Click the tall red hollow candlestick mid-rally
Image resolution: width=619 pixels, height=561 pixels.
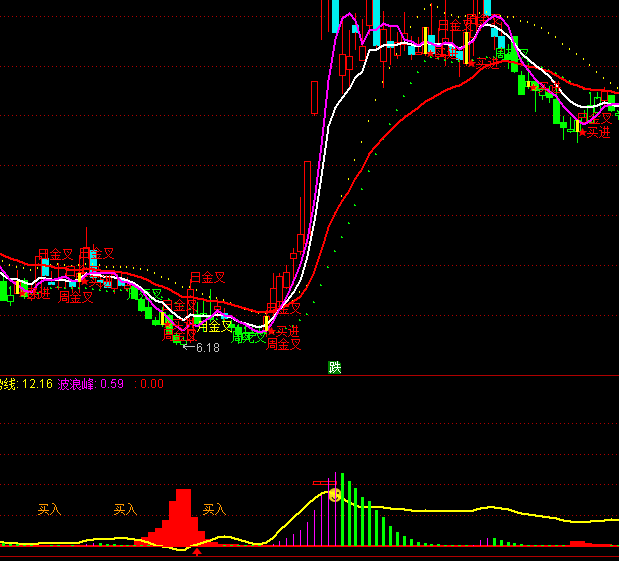(305, 205)
